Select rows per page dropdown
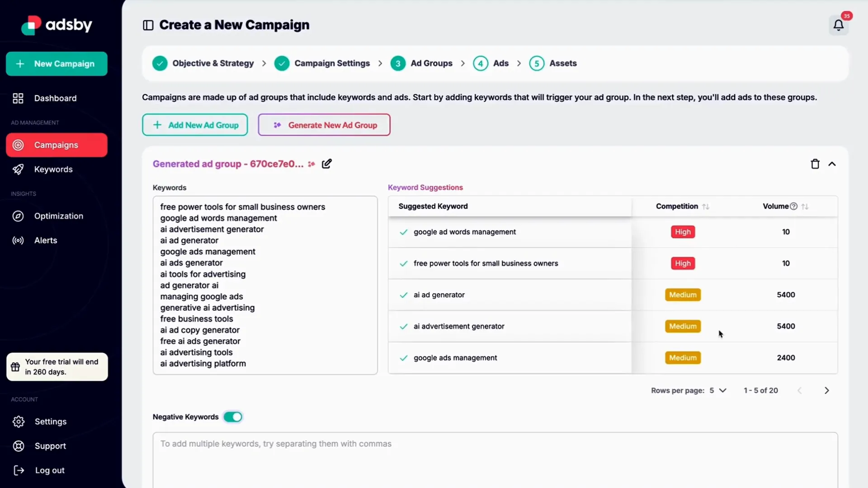Screen dimensions: 868x488 pyautogui.click(x=717, y=390)
